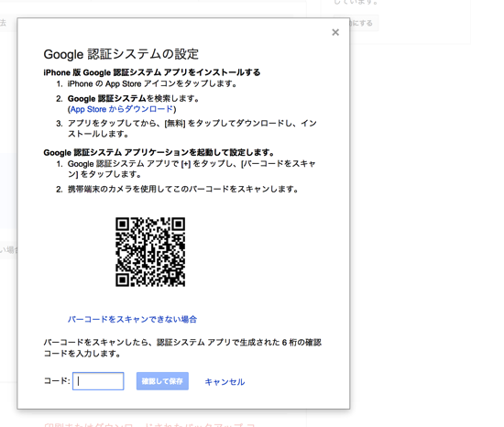Click the Google 認証システムの設定 heading
The image size is (504, 427).
point(121,54)
